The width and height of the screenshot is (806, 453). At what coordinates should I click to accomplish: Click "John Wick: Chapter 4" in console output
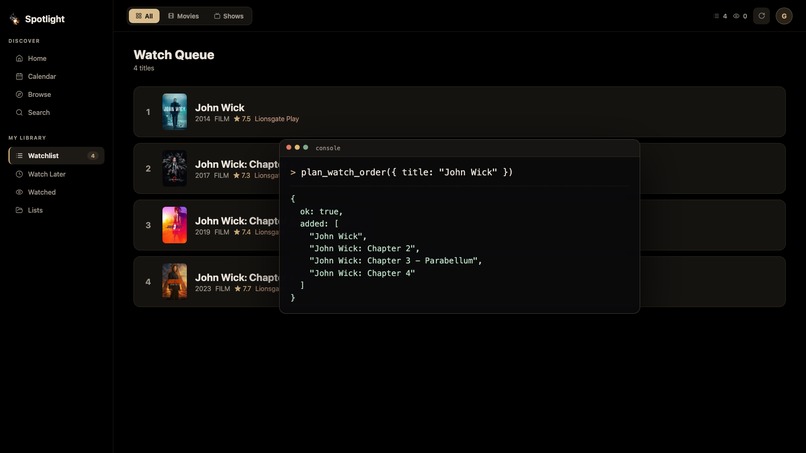coord(362,273)
